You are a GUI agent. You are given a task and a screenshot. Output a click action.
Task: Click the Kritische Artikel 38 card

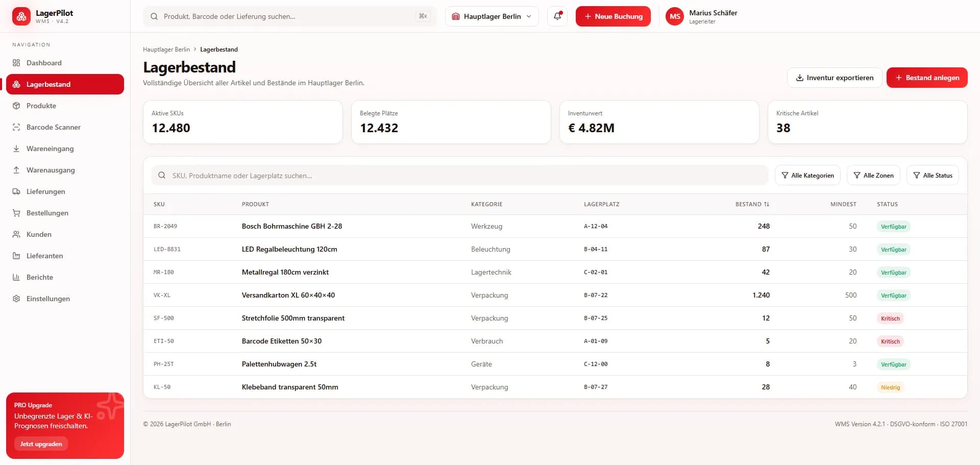tap(867, 122)
